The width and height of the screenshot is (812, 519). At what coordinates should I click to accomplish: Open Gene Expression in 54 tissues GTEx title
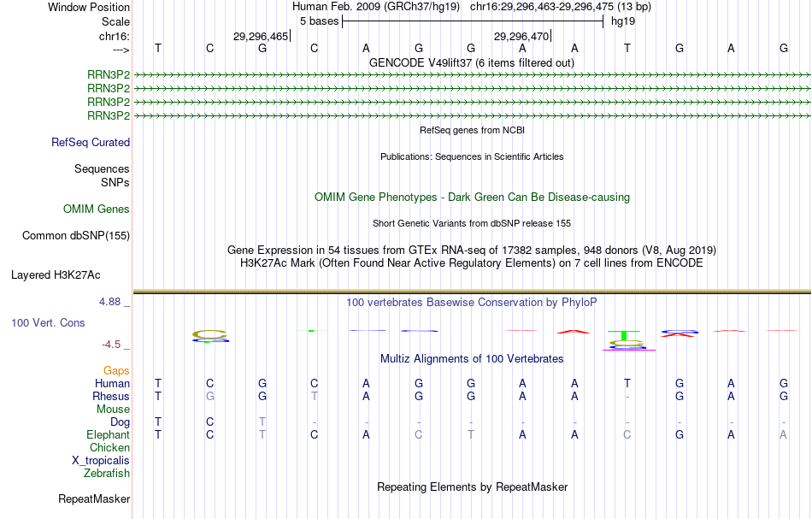472,251
